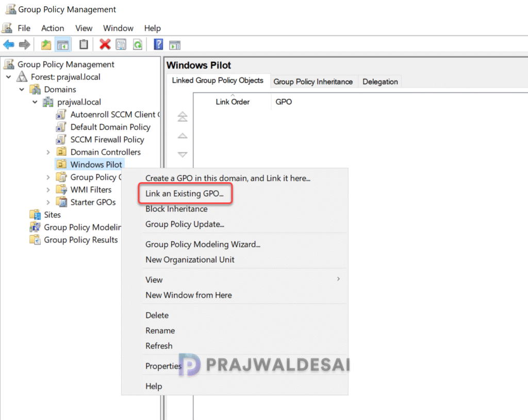
Task: Select the SCCM Firewall Policy tree item
Action: point(107,139)
